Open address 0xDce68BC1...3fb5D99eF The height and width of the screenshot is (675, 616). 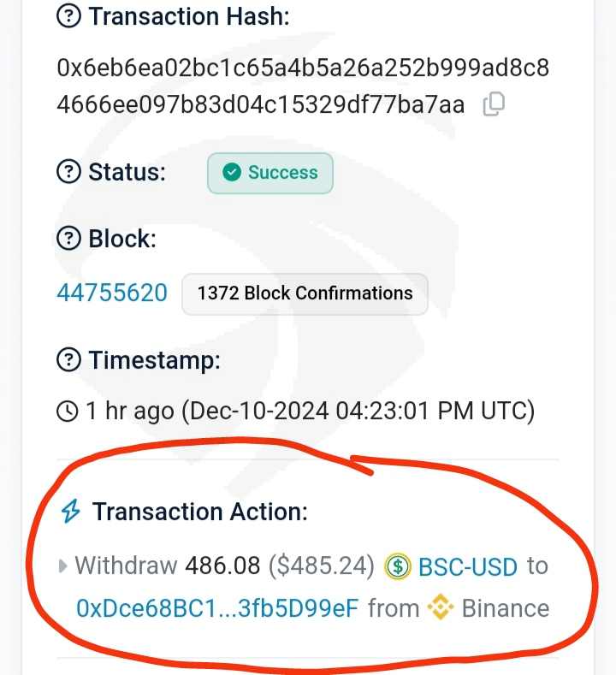(x=217, y=608)
